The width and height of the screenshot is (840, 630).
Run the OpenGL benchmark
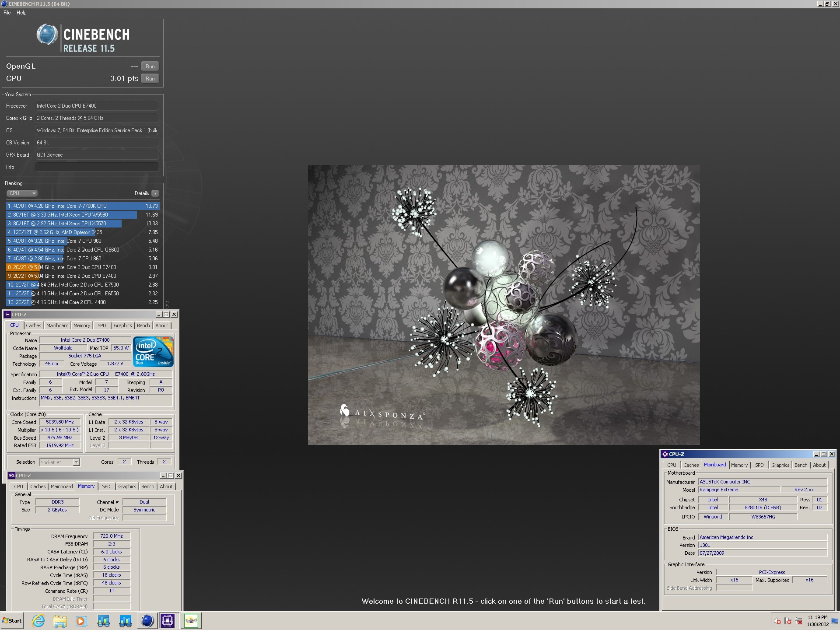150,66
